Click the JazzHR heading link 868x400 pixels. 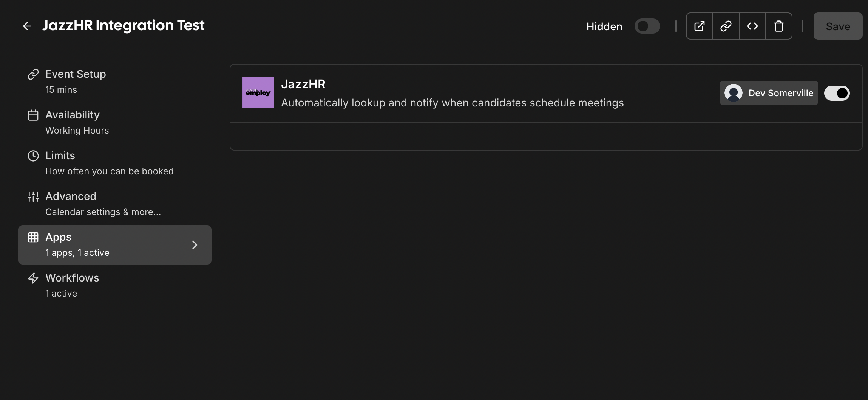303,84
